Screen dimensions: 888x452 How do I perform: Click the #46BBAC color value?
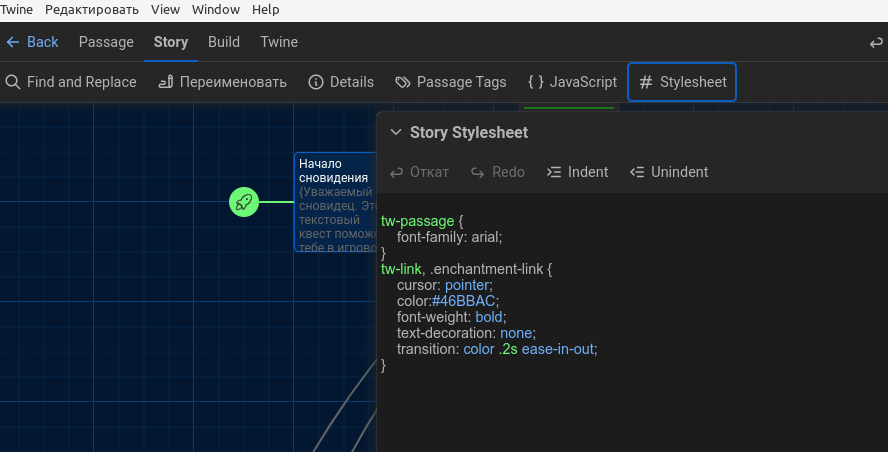tap(463, 301)
